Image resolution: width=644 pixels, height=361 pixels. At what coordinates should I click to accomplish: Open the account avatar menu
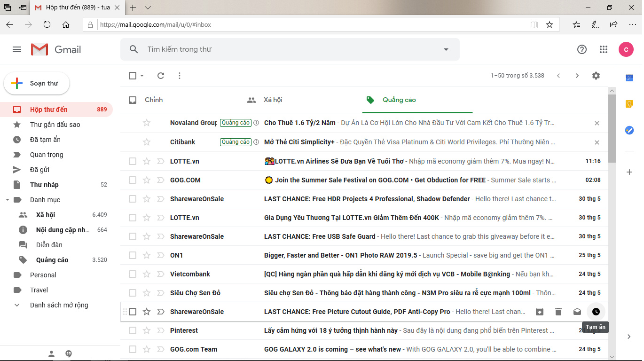click(x=626, y=49)
